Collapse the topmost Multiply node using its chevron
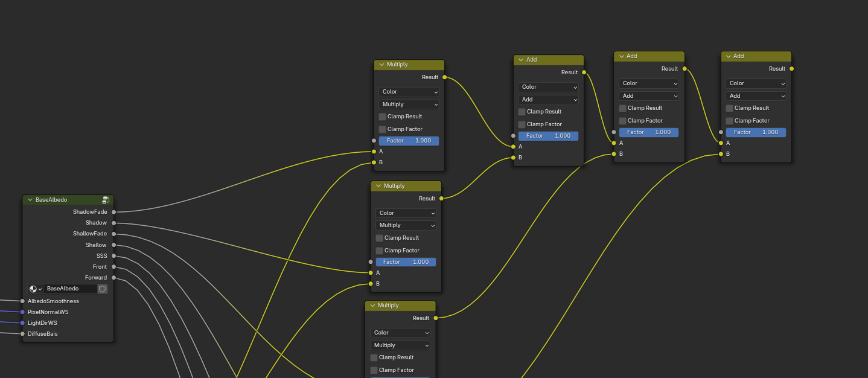The width and height of the screenshot is (868, 378). tap(381, 65)
